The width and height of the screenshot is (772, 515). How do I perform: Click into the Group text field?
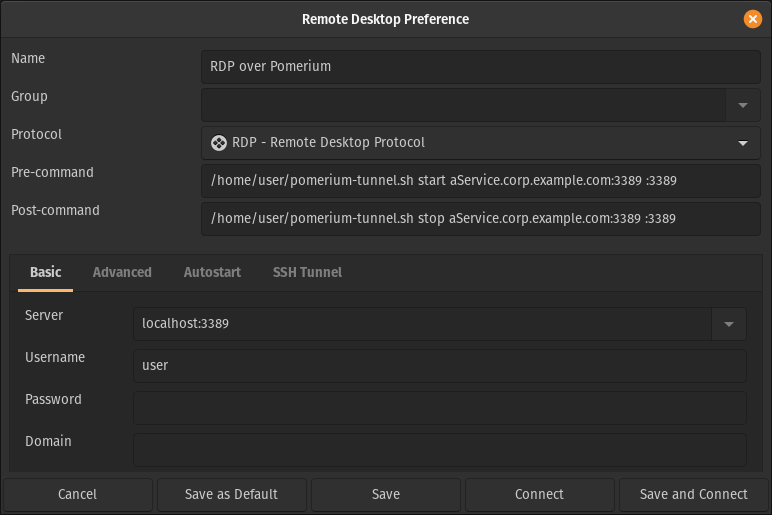click(x=463, y=105)
